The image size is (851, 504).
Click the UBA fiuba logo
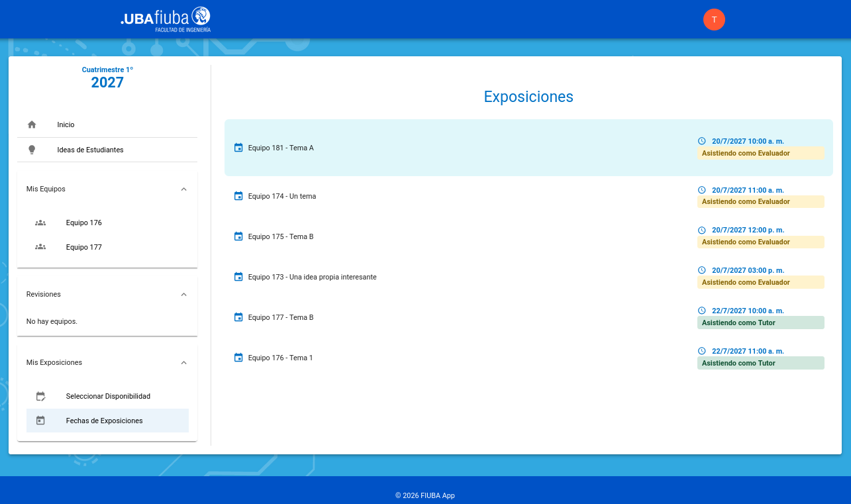coord(166,19)
